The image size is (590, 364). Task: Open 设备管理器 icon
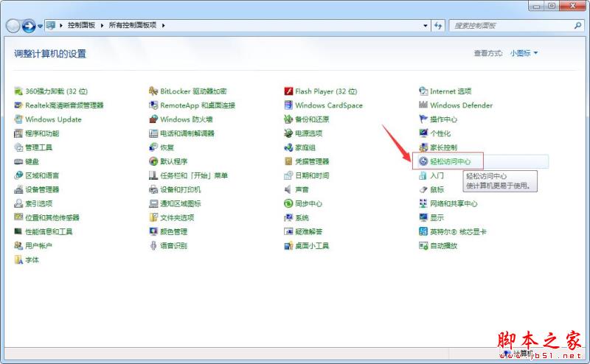[x=18, y=189]
